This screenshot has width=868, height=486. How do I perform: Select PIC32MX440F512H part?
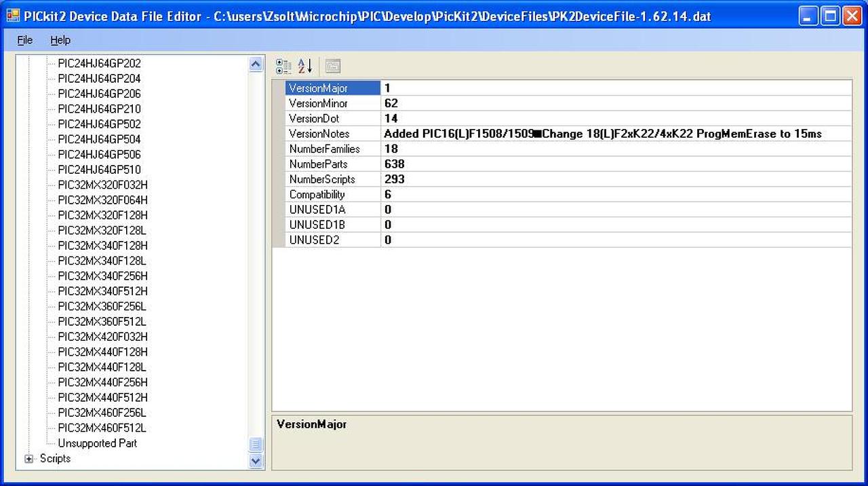102,398
